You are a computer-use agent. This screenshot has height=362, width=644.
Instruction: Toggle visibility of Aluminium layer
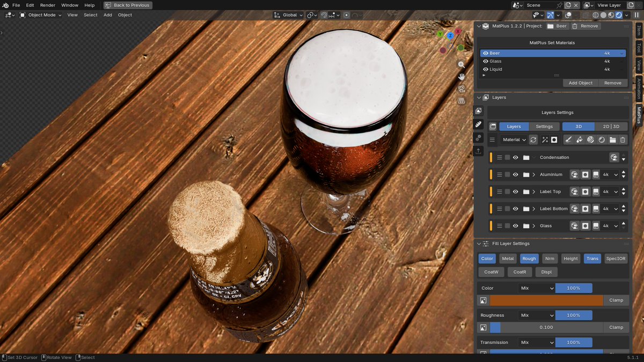pyautogui.click(x=515, y=175)
